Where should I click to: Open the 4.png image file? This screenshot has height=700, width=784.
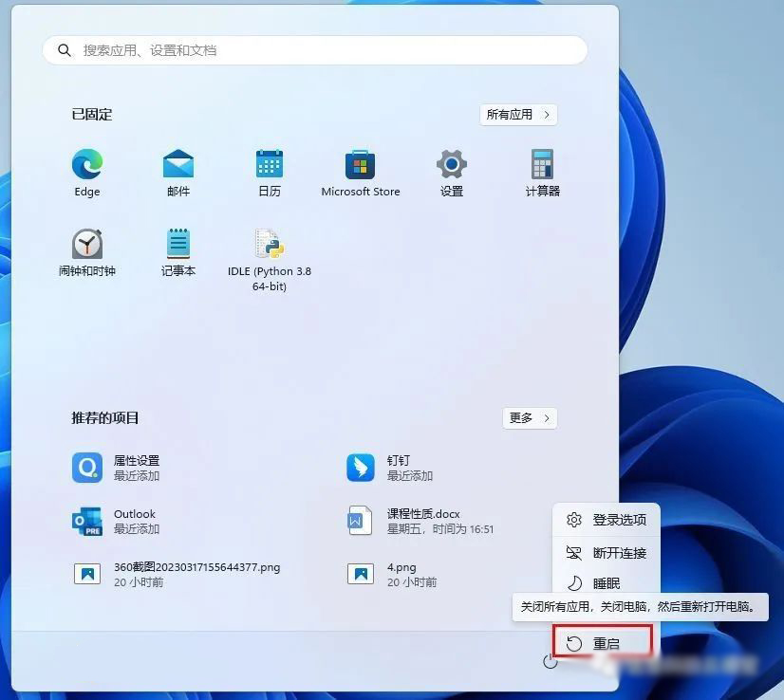point(392,574)
